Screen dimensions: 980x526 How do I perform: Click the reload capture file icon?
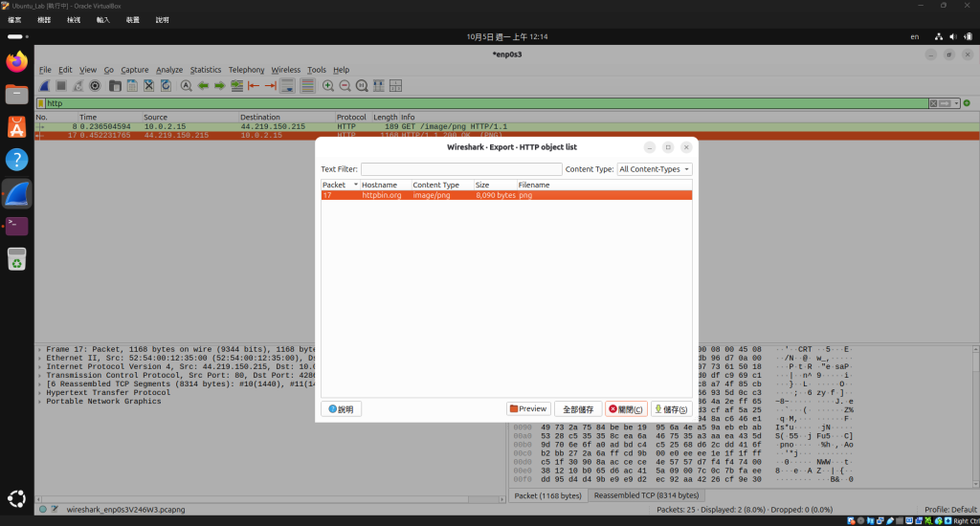pyautogui.click(x=166, y=85)
